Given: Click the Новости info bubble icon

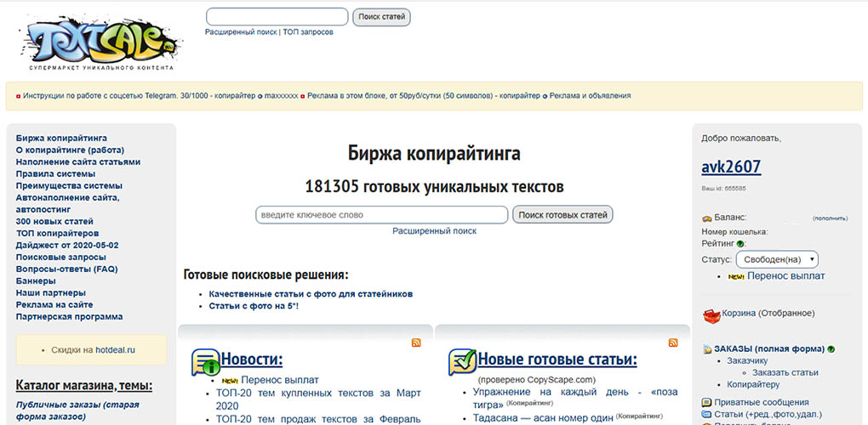Looking at the screenshot, I should coord(205,362).
